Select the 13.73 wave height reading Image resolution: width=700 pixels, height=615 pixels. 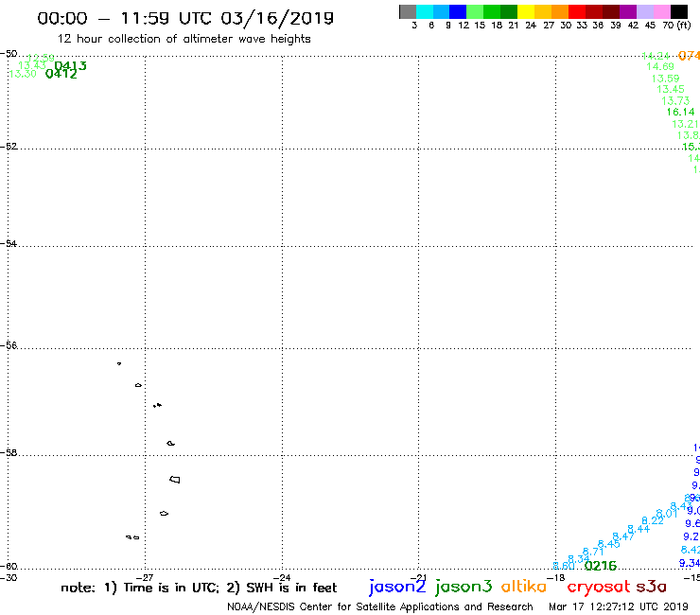pyautogui.click(x=675, y=101)
